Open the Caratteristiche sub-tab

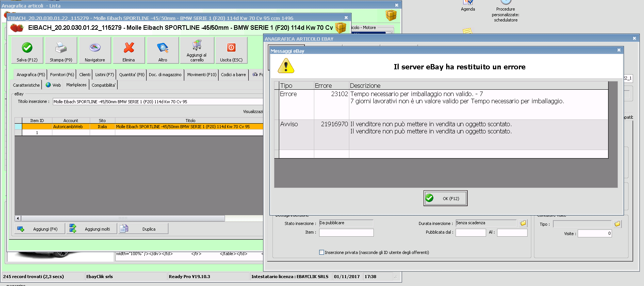(x=26, y=85)
